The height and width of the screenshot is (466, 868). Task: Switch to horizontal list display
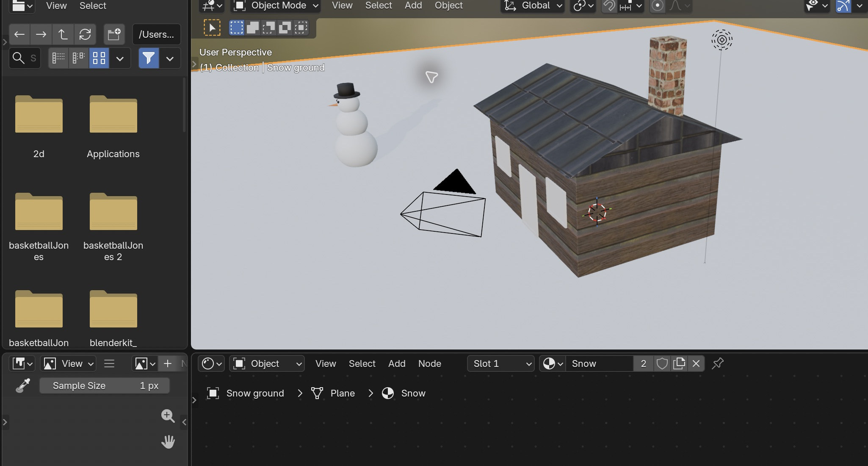(x=79, y=58)
